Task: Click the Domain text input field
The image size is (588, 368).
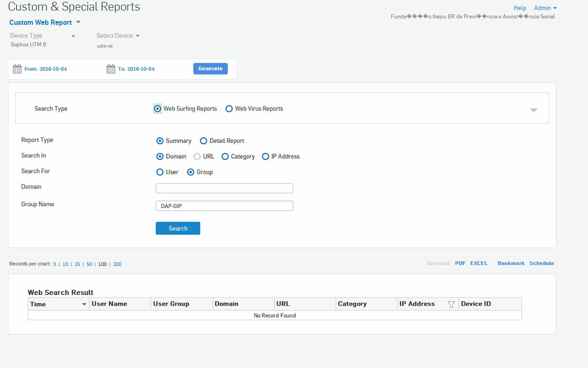Action: pos(224,188)
